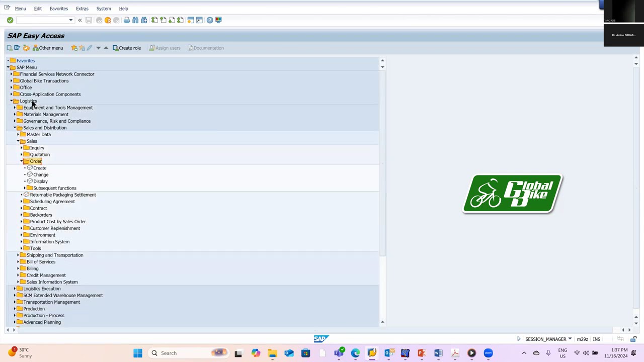Viewport: 644px width, 362px height.
Task: Open the SAP Business Workplace icon
Action: tap(26, 48)
